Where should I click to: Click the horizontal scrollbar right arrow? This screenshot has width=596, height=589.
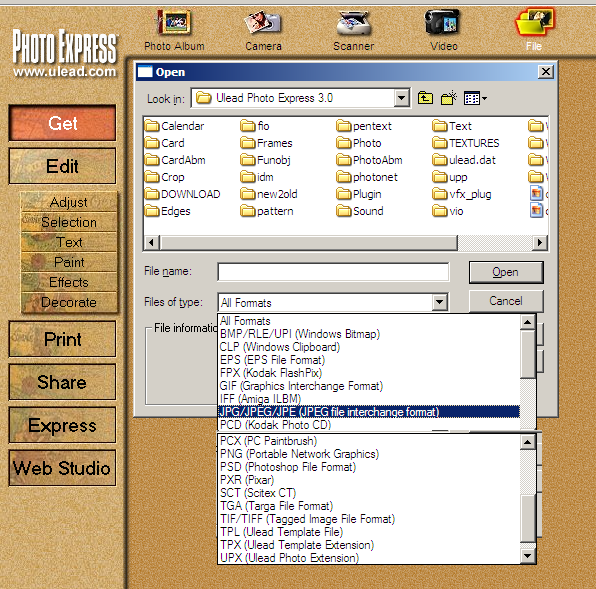540,242
